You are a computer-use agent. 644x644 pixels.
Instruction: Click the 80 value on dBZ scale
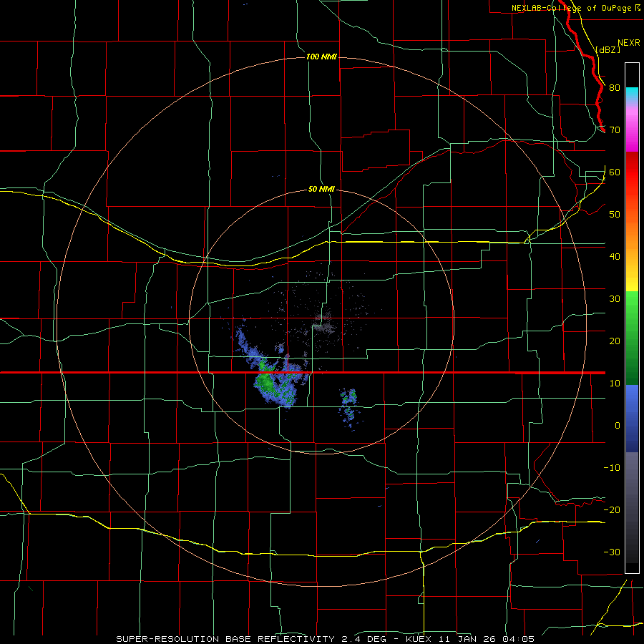click(x=615, y=88)
